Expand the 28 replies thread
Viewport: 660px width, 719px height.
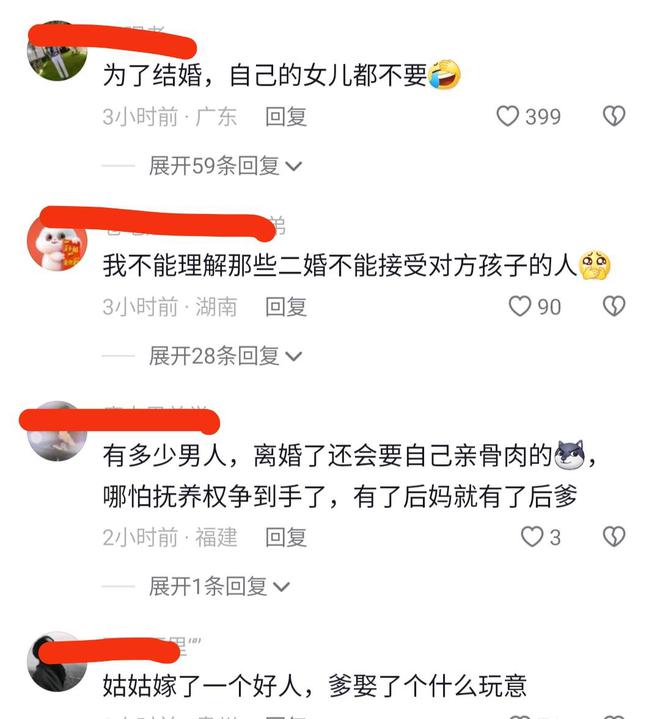tap(225, 356)
